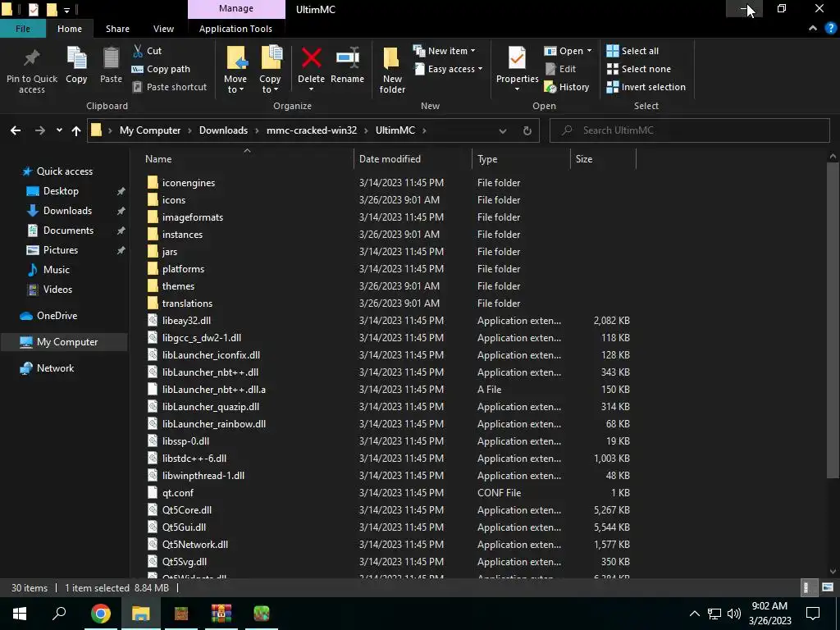Click Downloads in the address path
The image size is (840, 630).
coord(223,130)
